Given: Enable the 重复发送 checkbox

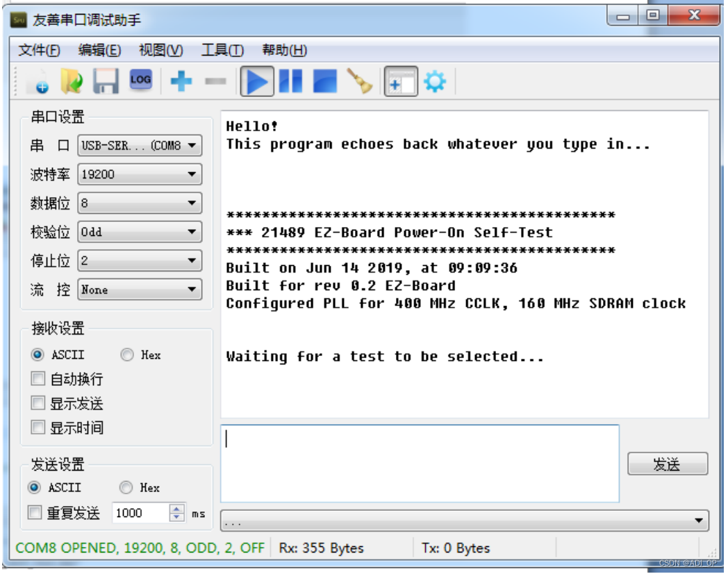Looking at the screenshot, I should (34, 513).
